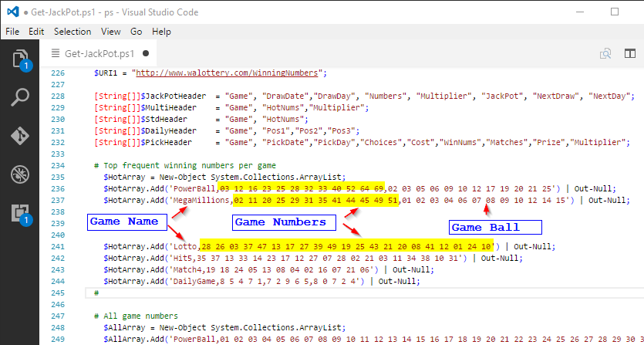Follow the walottery.com WinningNumbers URL link

pos(227,73)
